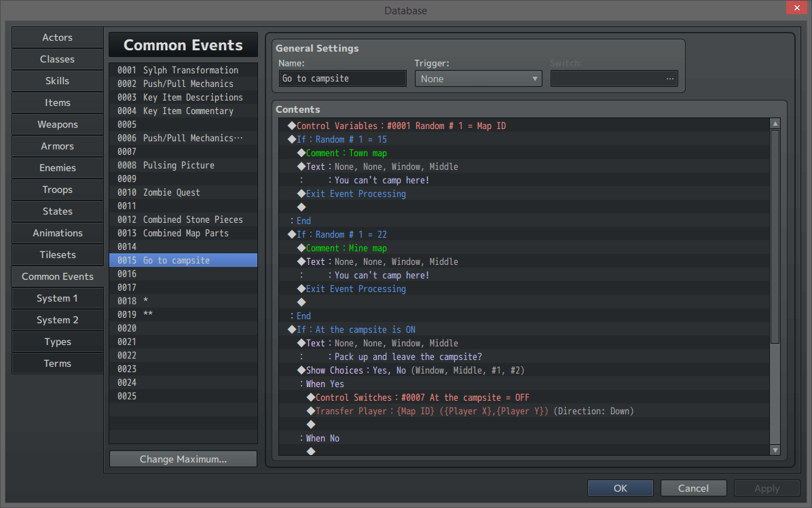Click the Switch field ellipsis button
The image size is (812, 508).
pyautogui.click(x=669, y=79)
